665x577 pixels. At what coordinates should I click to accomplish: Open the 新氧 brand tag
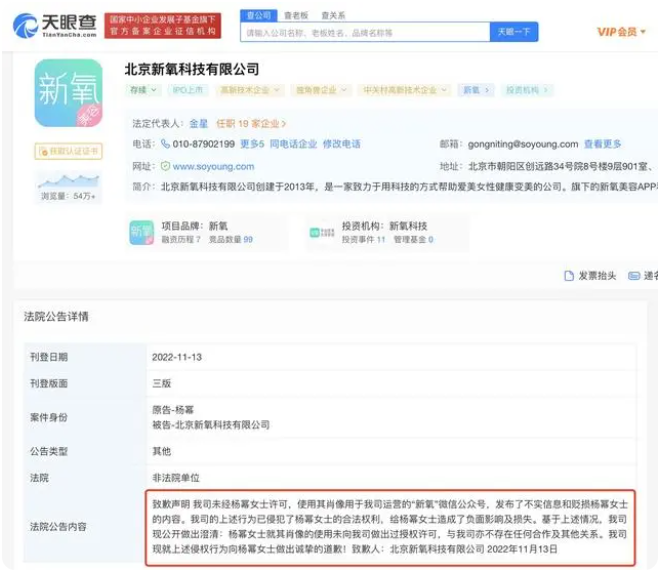point(475,90)
